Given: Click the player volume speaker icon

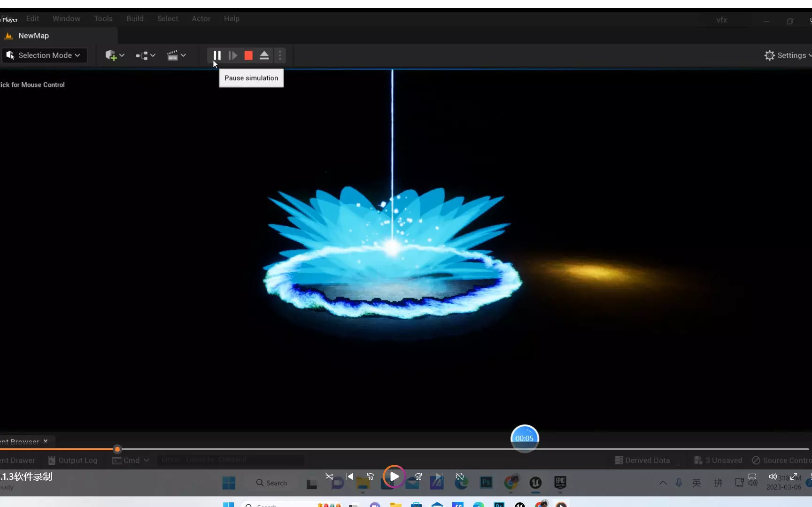Looking at the screenshot, I should point(773,476).
